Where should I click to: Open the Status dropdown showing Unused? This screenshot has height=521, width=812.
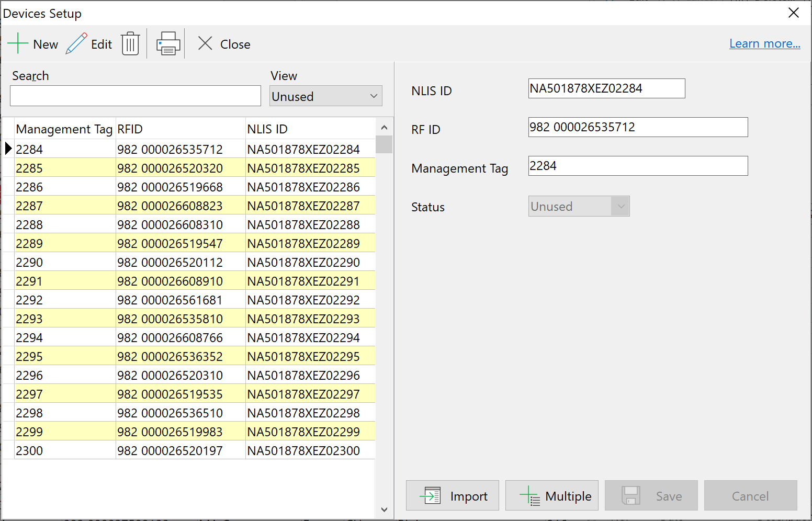(x=579, y=206)
